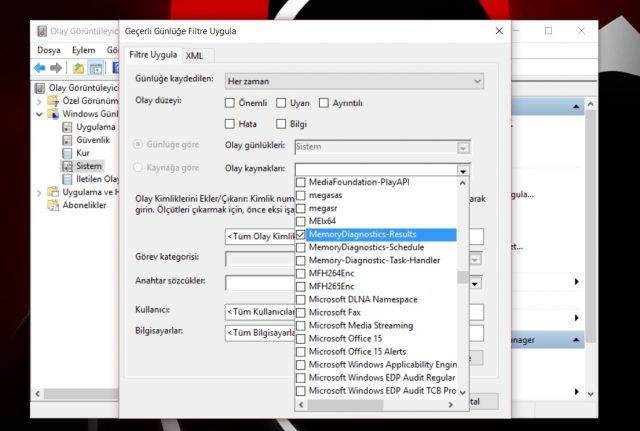Screen dimensions: 640x431
Task: Click the actions pane scroll-up arrow
Action: [x=591, y=104]
